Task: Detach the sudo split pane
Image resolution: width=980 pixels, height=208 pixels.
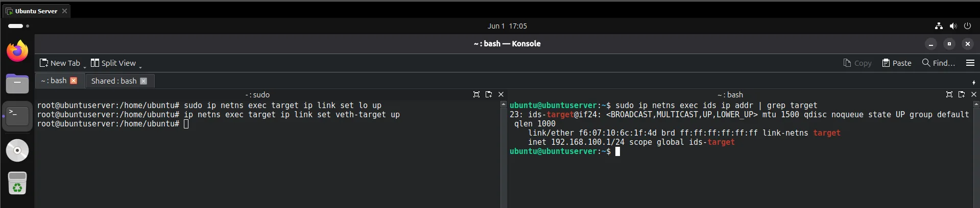Action: coord(489,94)
